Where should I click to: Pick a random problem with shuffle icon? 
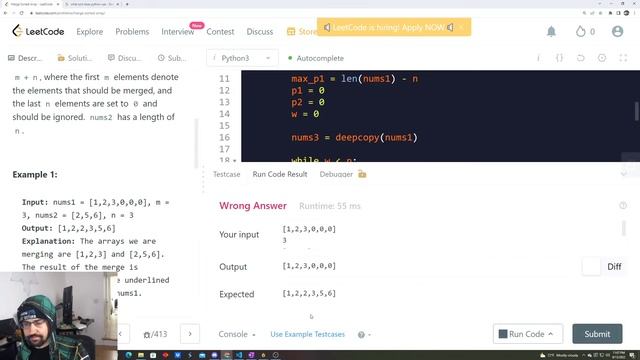pyautogui.click(x=147, y=335)
